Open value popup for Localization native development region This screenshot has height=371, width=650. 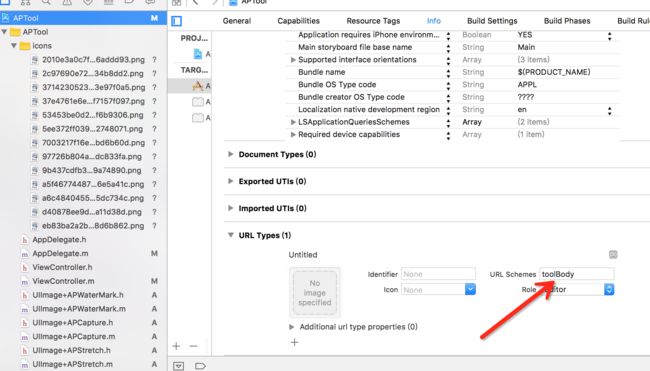click(x=609, y=111)
